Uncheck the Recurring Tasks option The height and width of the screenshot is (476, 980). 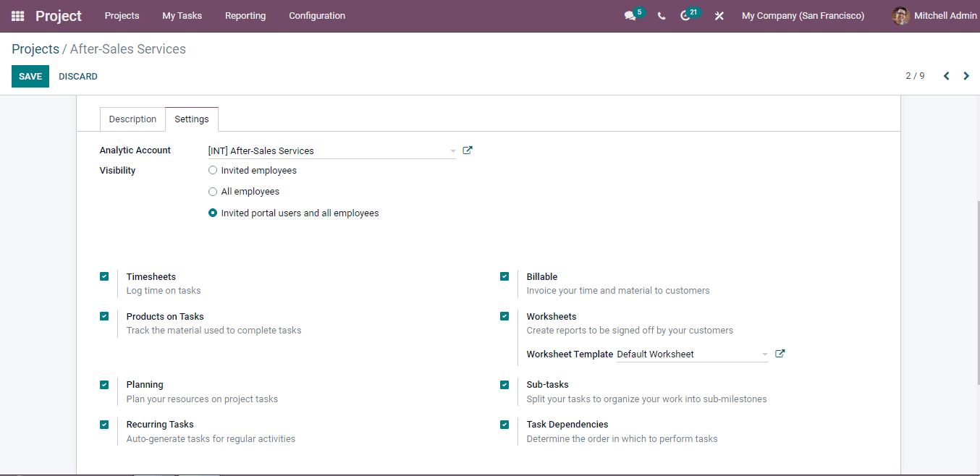pyautogui.click(x=104, y=424)
